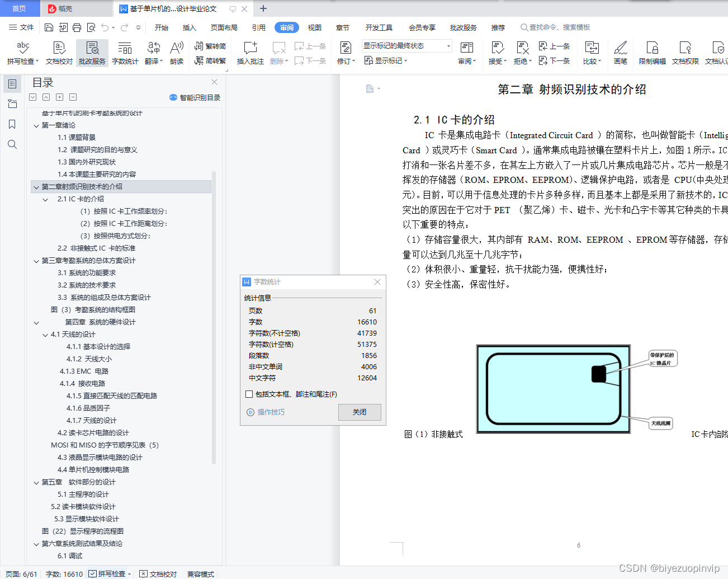Click the 页面: 6/61 status bar entry

(x=21, y=574)
